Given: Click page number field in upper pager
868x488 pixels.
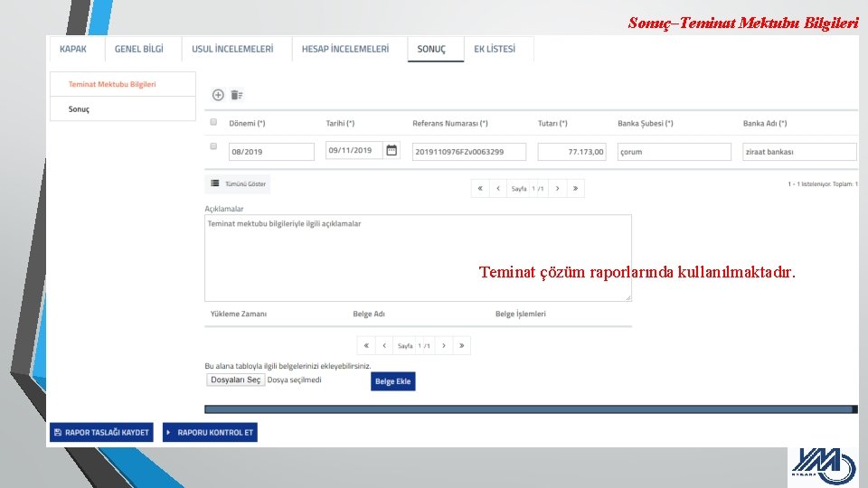Looking at the screenshot, I should tap(534, 189).
